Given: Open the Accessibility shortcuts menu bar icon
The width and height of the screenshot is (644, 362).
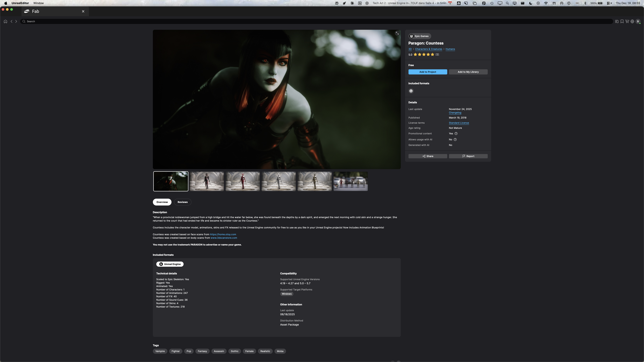Looking at the screenshot, I should click(x=569, y=3).
